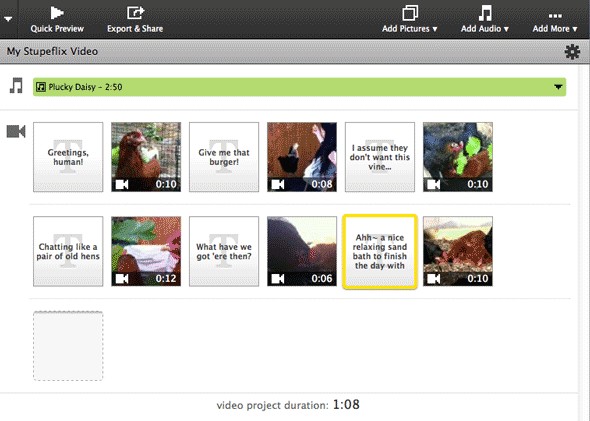The height and width of the screenshot is (421, 590).
Task: Select the 0:08 video clip
Action: (x=302, y=157)
